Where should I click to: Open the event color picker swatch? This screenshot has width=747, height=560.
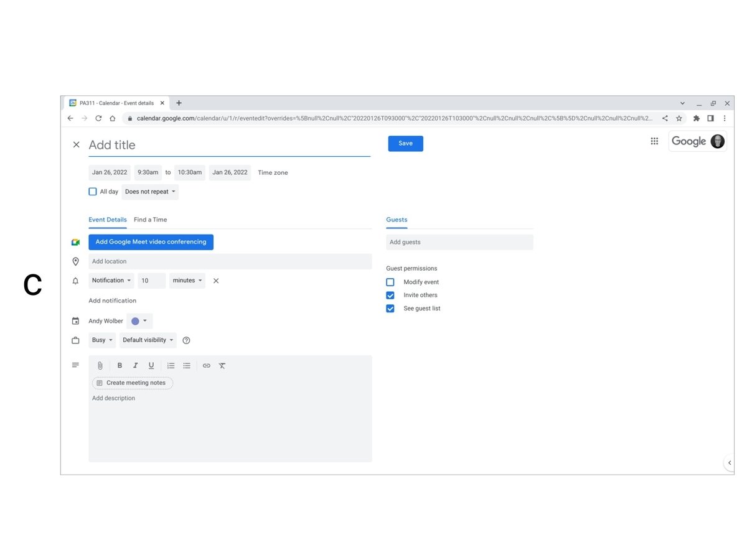pyautogui.click(x=139, y=321)
